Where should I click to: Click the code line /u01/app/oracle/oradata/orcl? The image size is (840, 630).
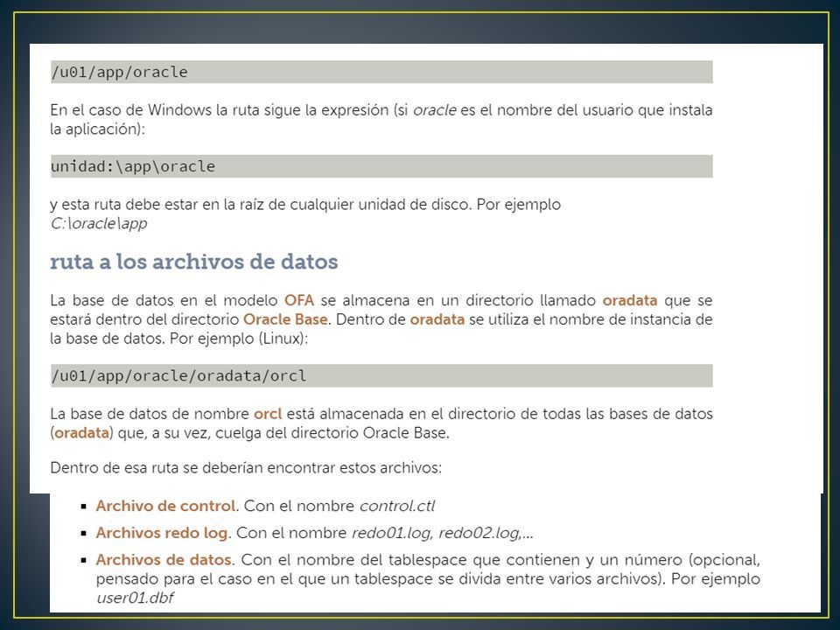coord(381,375)
